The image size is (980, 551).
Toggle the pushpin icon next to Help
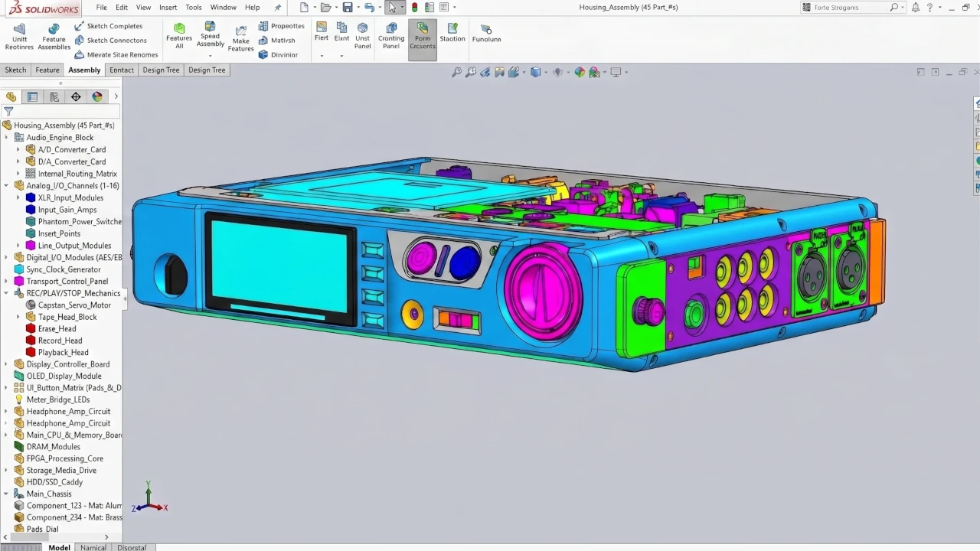point(277,8)
